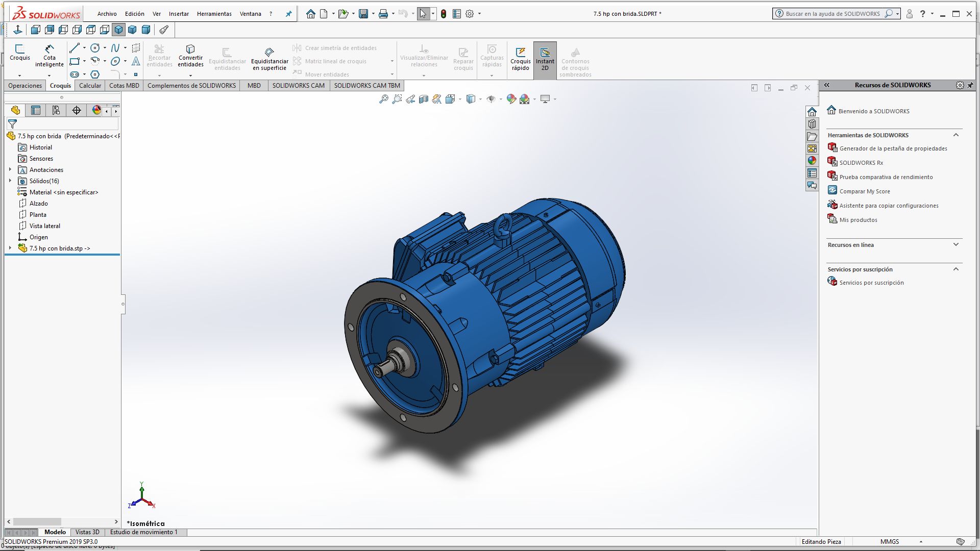The height and width of the screenshot is (551, 980).
Task: Click the Croquis sketch tool icon
Action: 20,49
